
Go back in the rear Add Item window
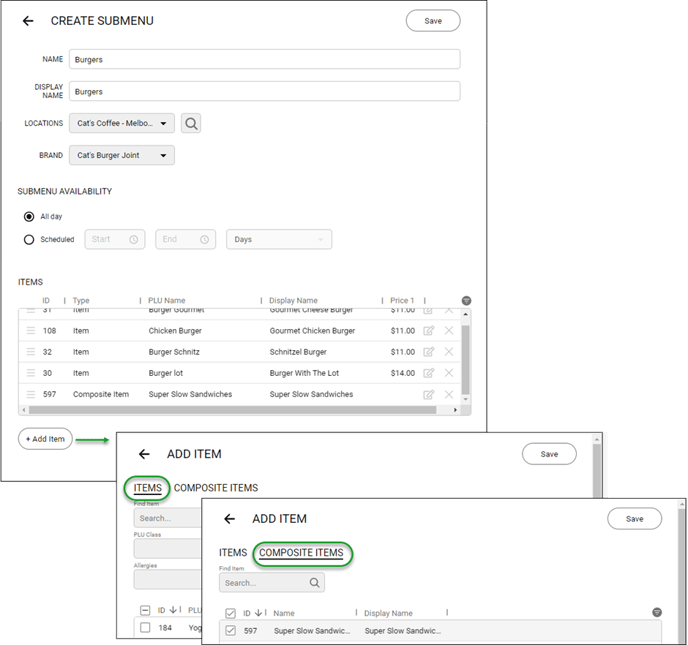[x=144, y=454]
